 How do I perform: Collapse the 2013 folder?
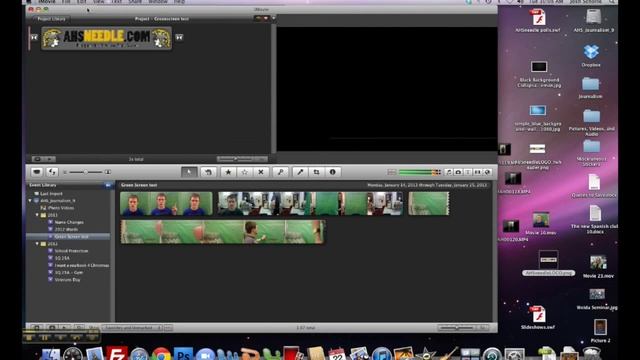coord(37,215)
